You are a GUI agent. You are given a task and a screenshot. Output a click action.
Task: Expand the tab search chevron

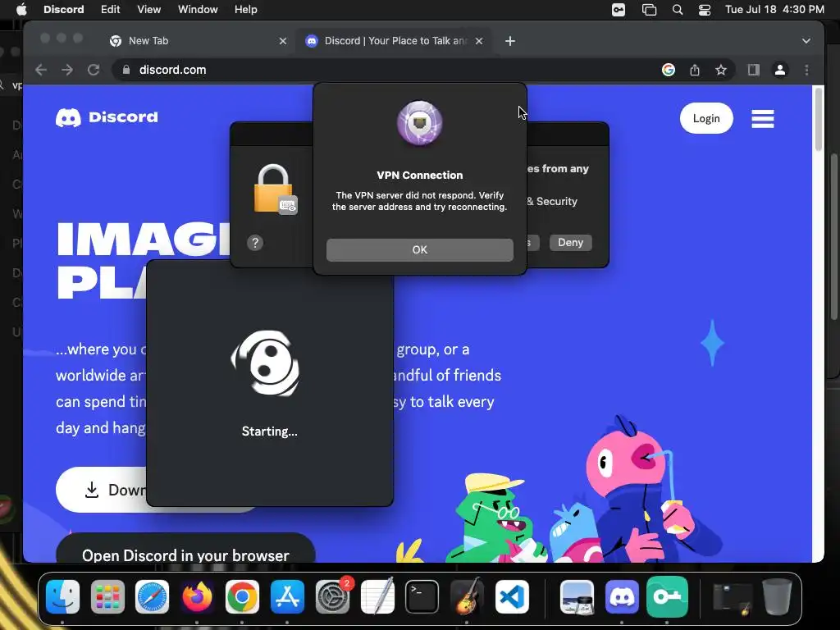[806, 41]
